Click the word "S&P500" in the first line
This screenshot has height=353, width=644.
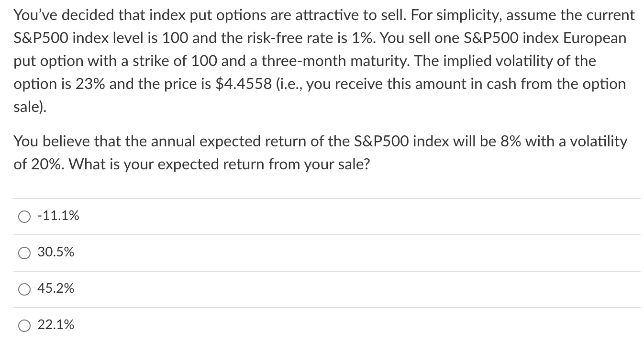(39, 38)
